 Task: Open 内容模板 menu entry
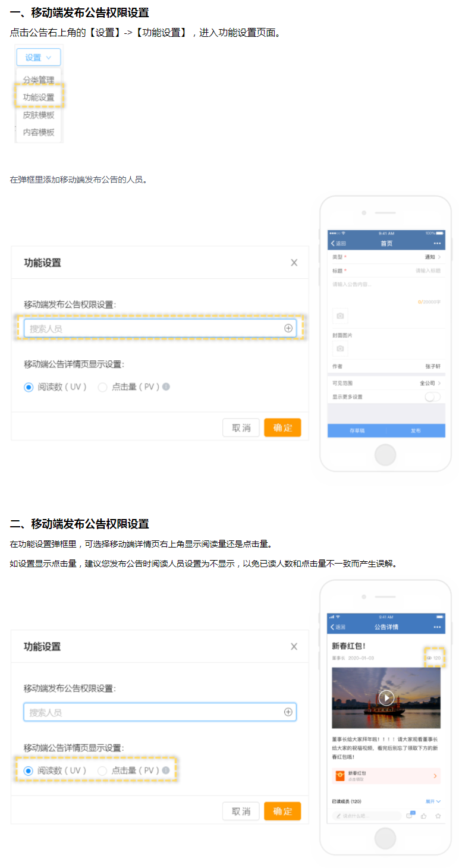pyautogui.click(x=39, y=132)
